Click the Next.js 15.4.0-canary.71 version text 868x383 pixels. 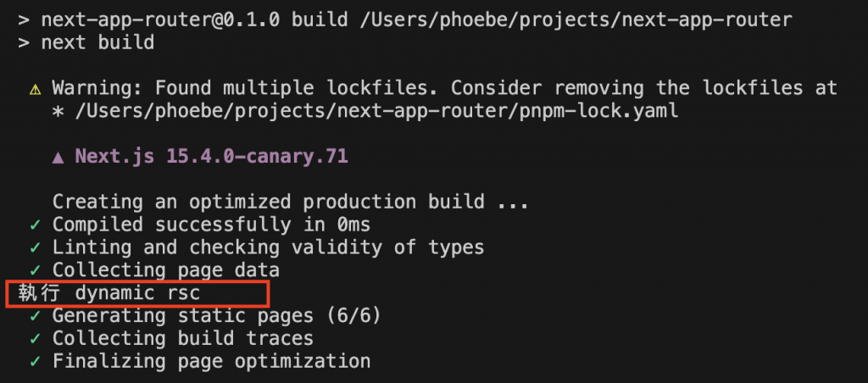tap(211, 157)
